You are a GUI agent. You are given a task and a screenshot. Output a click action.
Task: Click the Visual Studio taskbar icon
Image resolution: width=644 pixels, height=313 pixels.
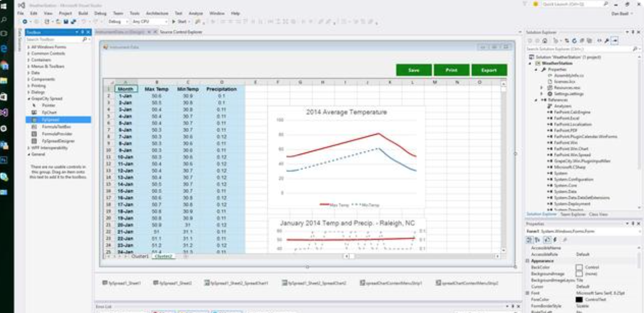click(x=4, y=112)
